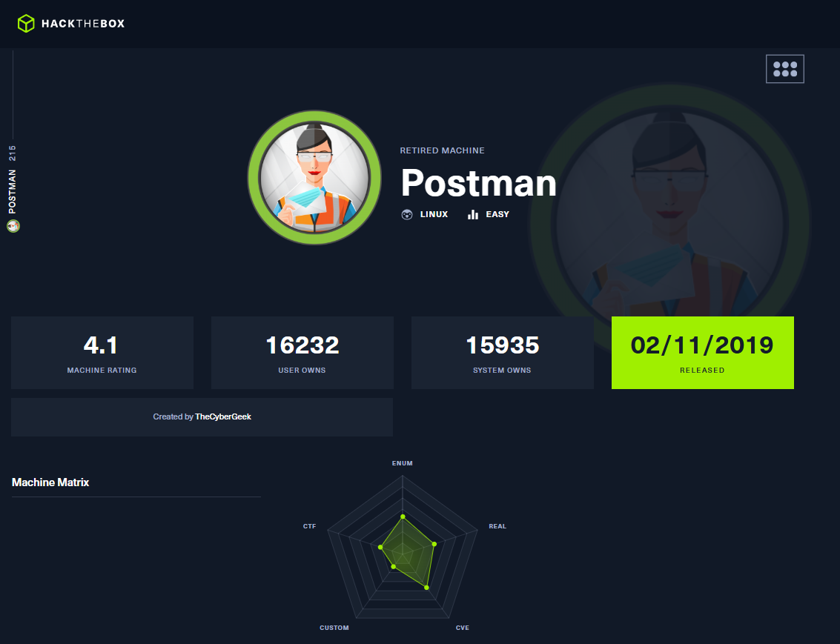This screenshot has width=840, height=644.
Task: Click the Postman machine title
Action: pyautogui.click(x=478, y=182)
